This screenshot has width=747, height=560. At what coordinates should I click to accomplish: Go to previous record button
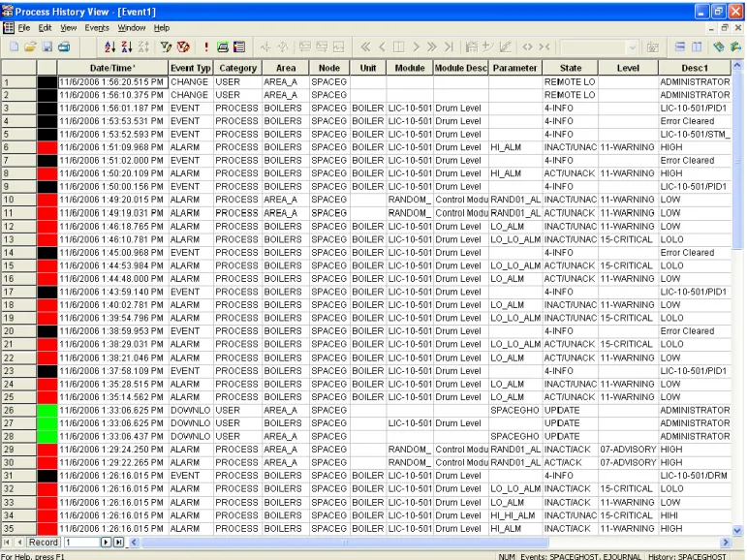pos(19,542)
